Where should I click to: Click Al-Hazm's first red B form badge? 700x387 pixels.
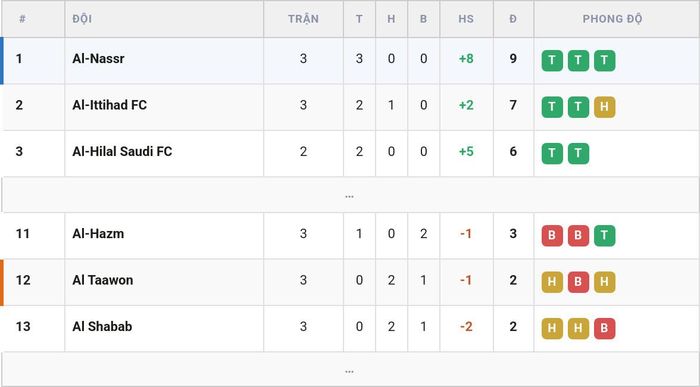coord(552,236)
